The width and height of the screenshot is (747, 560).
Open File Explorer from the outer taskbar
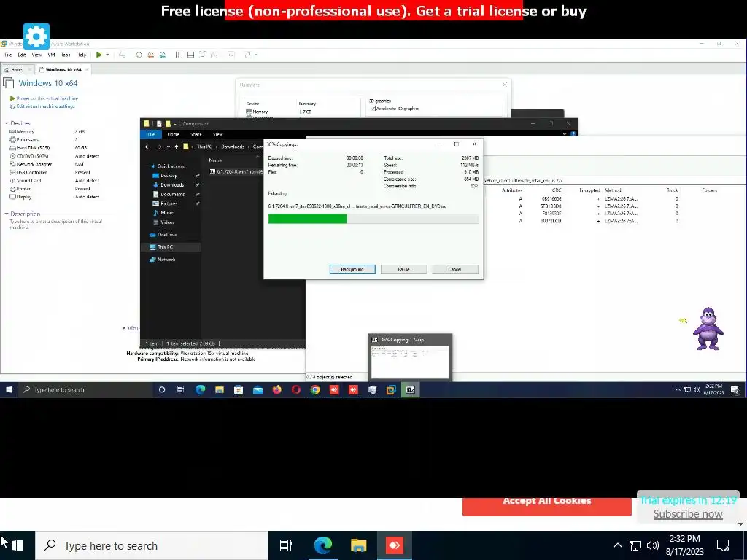coord(359,545)
